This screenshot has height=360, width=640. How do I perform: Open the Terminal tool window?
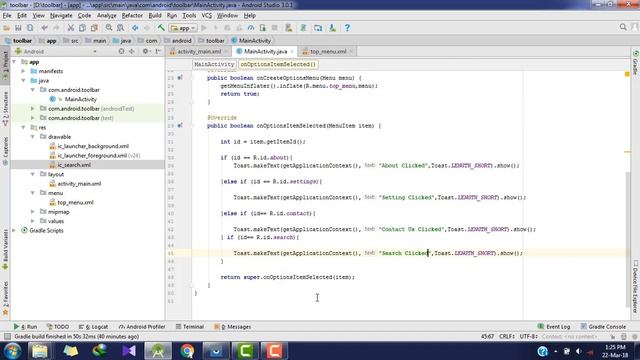coord(190,327)
